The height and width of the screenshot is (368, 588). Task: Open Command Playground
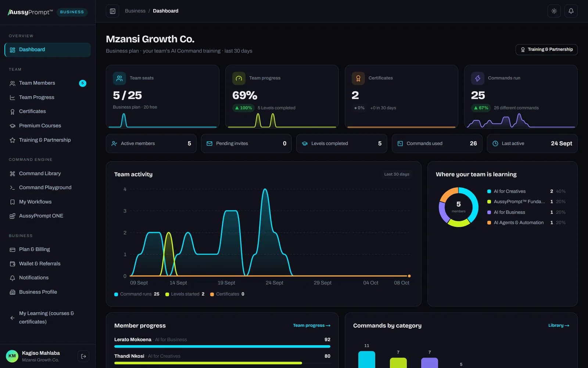47,188
